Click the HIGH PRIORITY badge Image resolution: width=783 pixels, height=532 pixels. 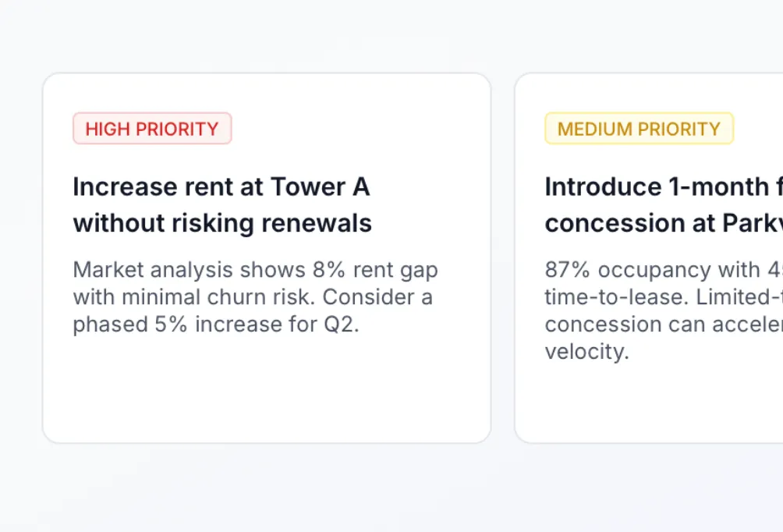coord(152,128)
